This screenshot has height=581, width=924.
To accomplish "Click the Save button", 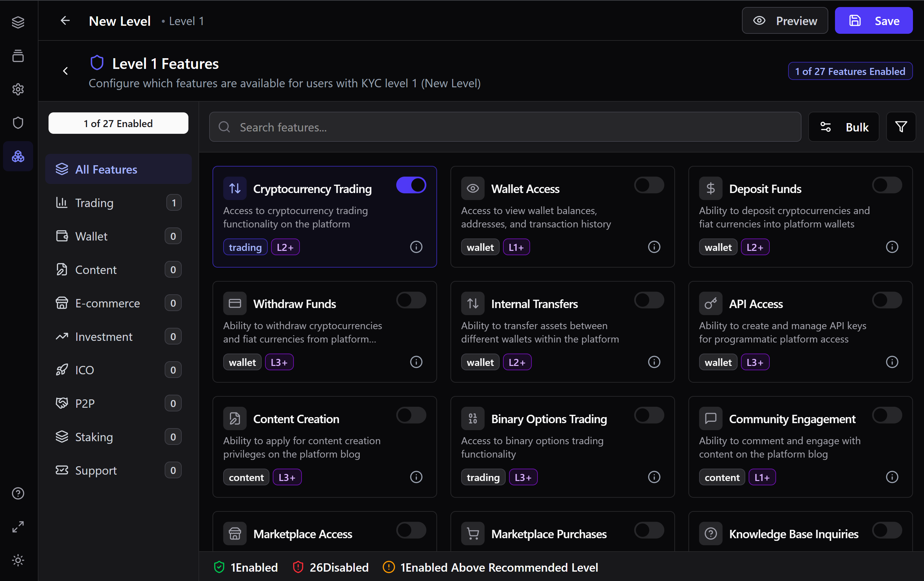I will [874, 21].
